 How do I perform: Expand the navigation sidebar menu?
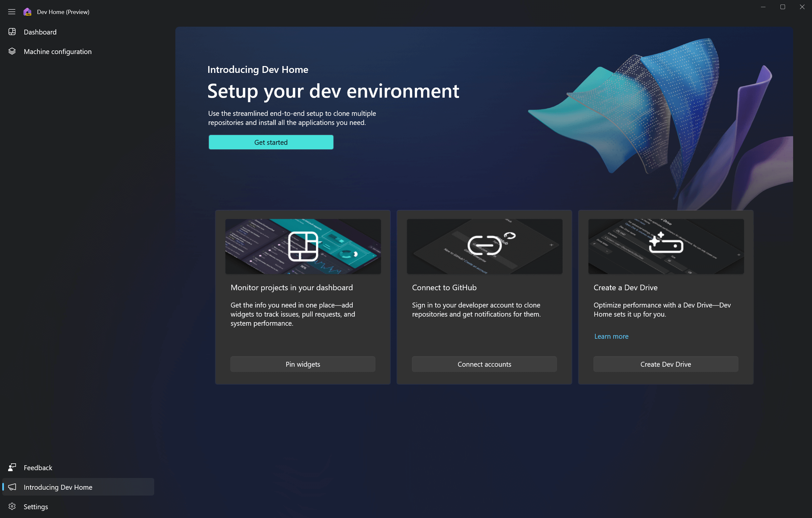coord(12,12)
